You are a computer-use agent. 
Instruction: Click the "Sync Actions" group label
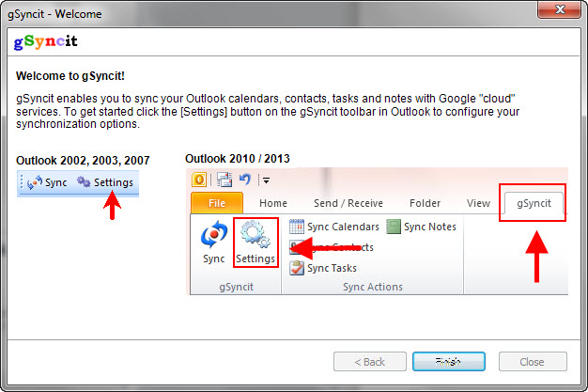point(373,287)
